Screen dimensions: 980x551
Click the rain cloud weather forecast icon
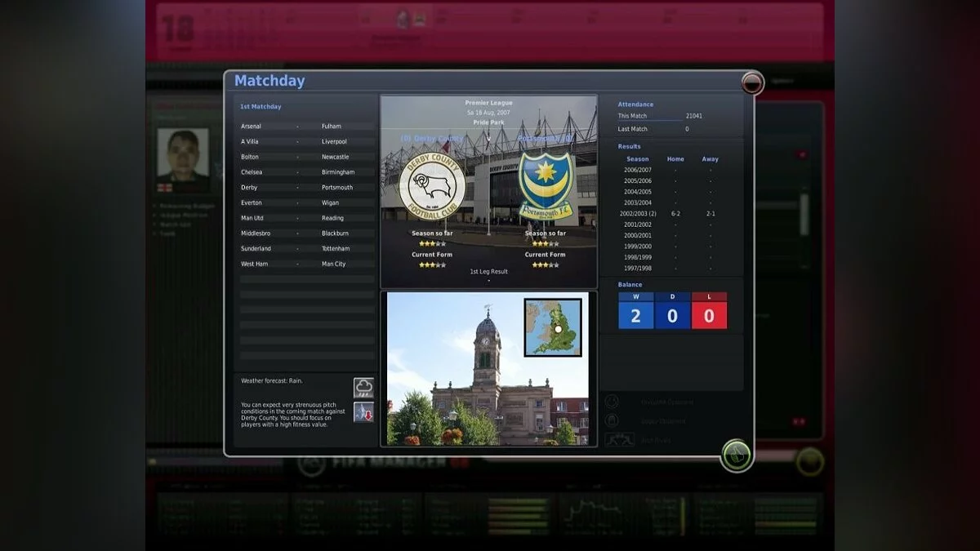(363, 387)
